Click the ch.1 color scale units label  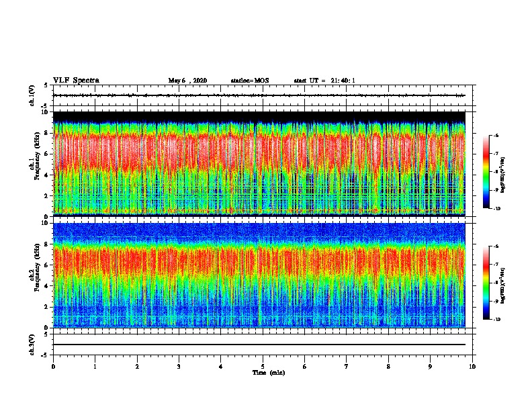pyautogui.click(x=502, y=175)
